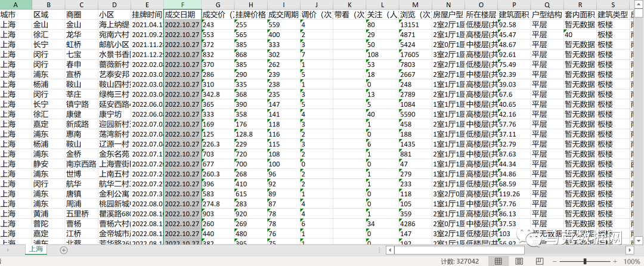Click the vertical scrollbar down arrow
The width and height of the screenshot is (644, 266).
click(x=639, y=240)
